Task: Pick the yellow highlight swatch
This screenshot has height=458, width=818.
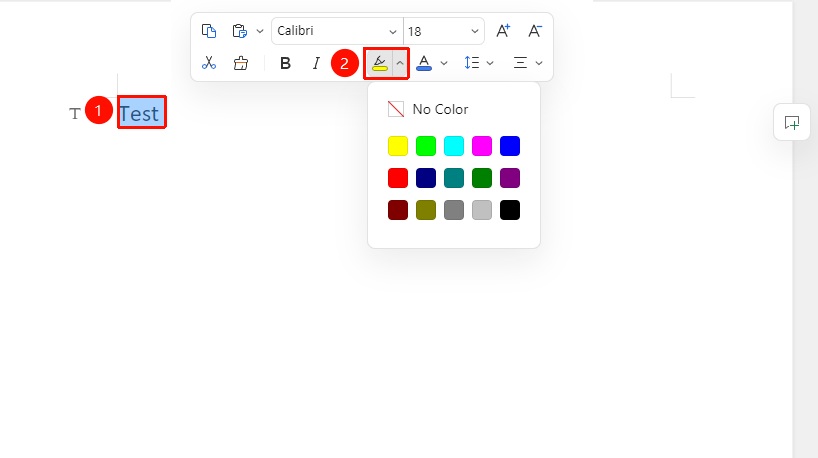Action: (x=398, y=146)
